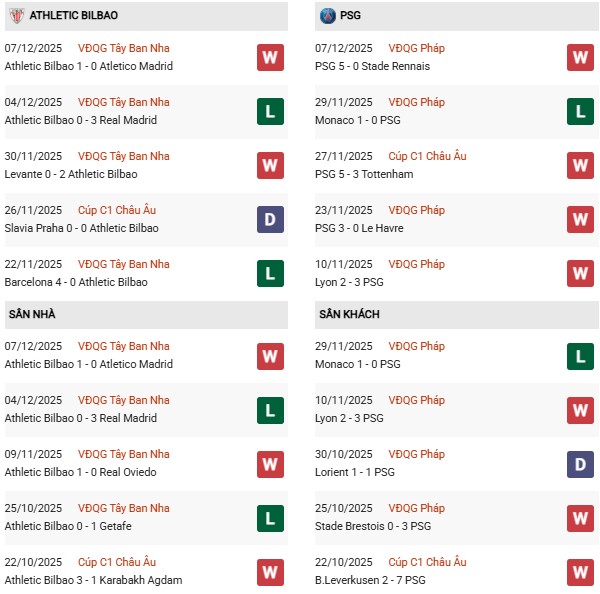
Task: Open the VĐQG Pháp link for PSG 3-0 Le Havre
Action: [416, 210]
